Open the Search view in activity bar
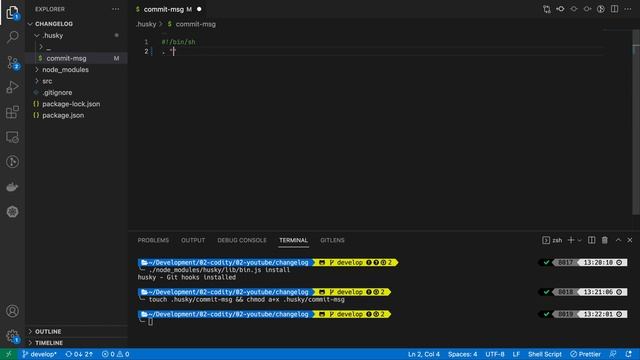The width and height of the screenshot is (640, 360). (x=12, y=37)
